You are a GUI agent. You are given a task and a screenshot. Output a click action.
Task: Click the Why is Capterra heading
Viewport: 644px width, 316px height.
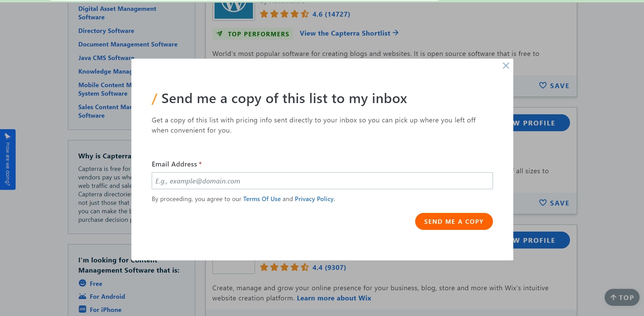click(105, 156)
